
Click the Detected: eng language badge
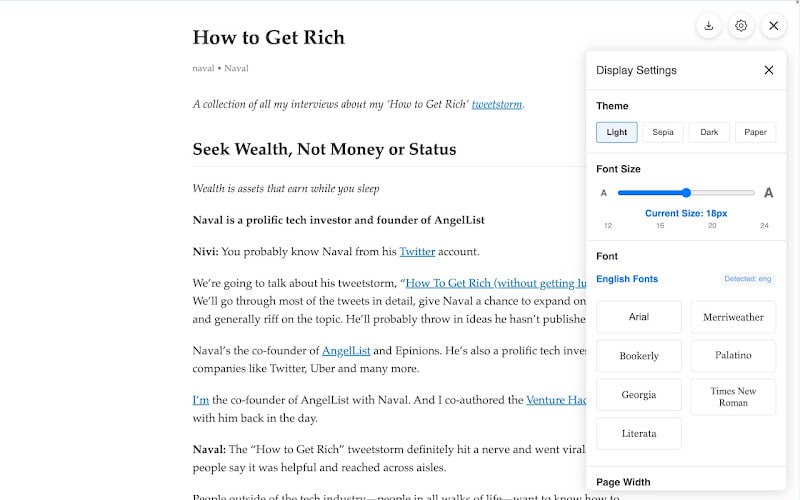(747, 279)
